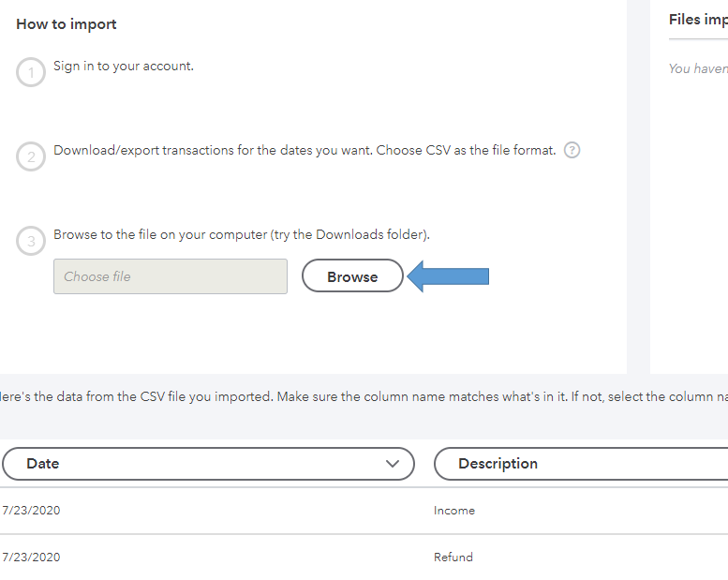The image size is (728, 580).
Task: Click the date in the Refund row
Action: pos(31,558)
